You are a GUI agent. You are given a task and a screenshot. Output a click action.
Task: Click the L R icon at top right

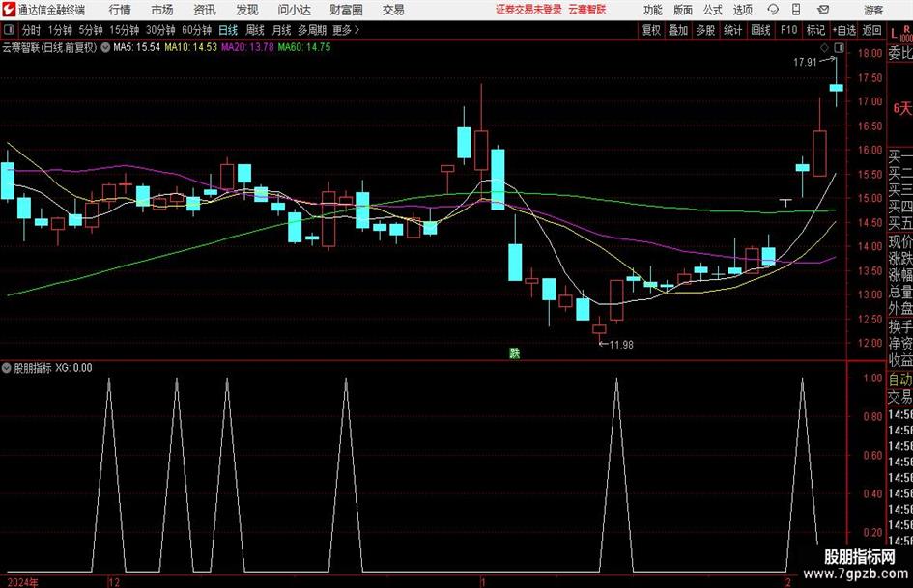coord(900,33)
